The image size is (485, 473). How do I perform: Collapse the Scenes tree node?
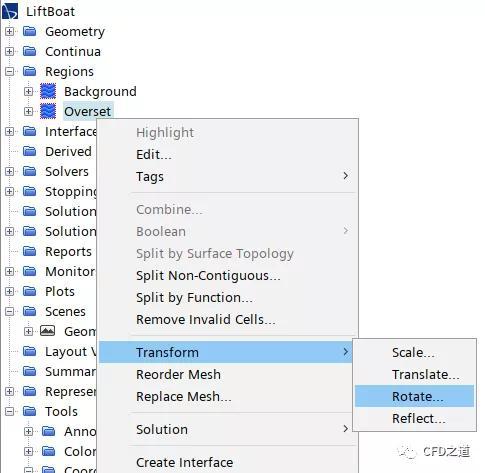10,311
